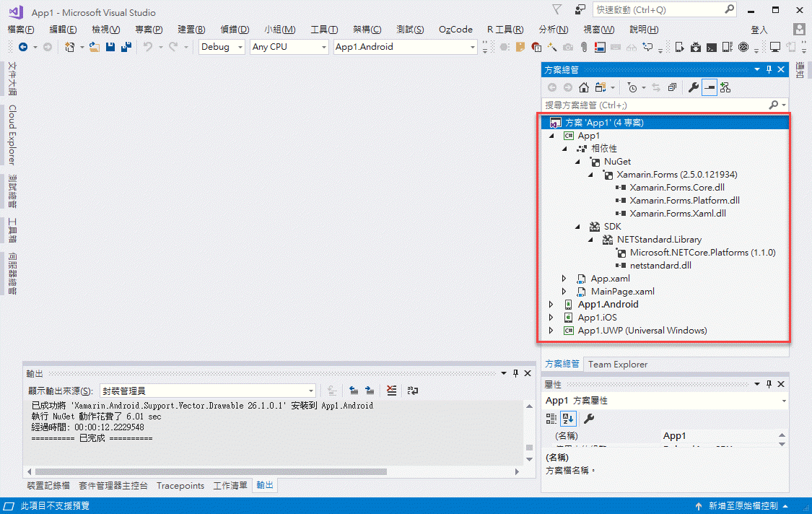Image resolution: width=812 pixels, height=514 pixels.
Task: Switch to the 套件管理器主控台 tab
Action: [x=113, y=486]
